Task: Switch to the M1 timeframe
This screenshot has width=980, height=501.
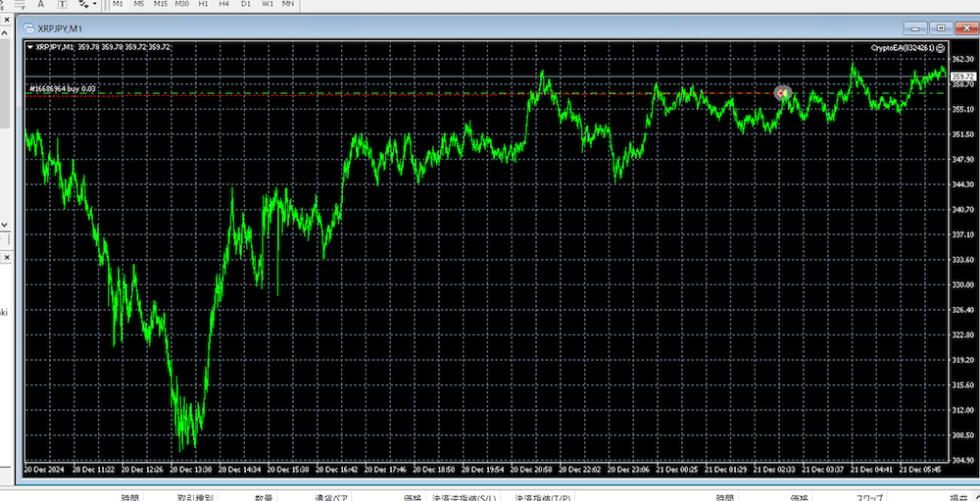Action: (x=118, y=4)
